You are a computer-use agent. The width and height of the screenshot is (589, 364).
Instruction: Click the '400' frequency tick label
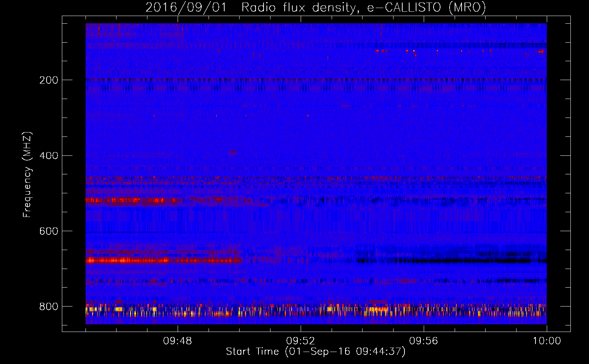point(49,156)
